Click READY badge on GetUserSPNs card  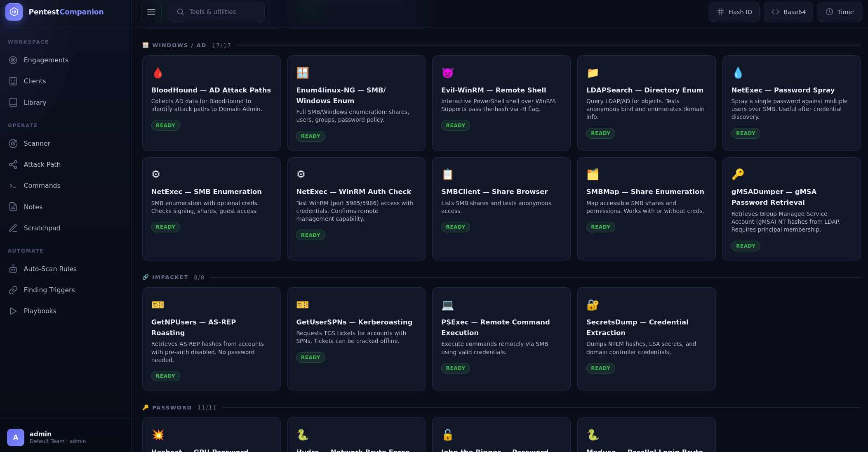click(x=311, y=357)
